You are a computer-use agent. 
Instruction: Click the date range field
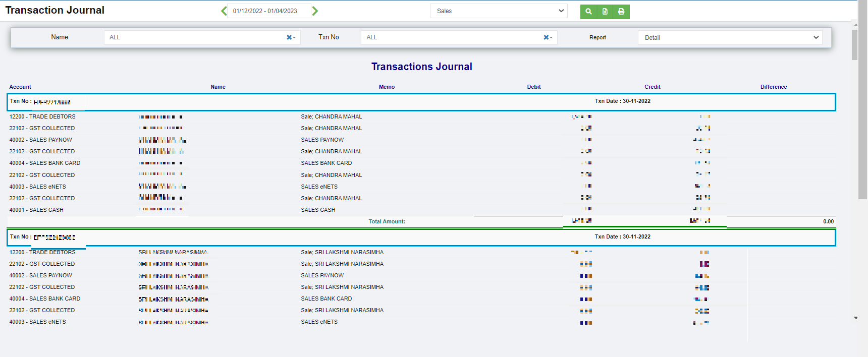click(x=269, y=11)
